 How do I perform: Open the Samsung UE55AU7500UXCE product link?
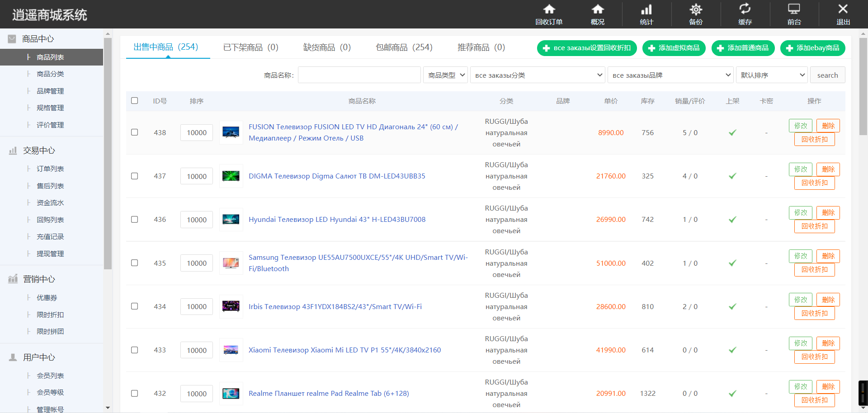tap(358, 263)
